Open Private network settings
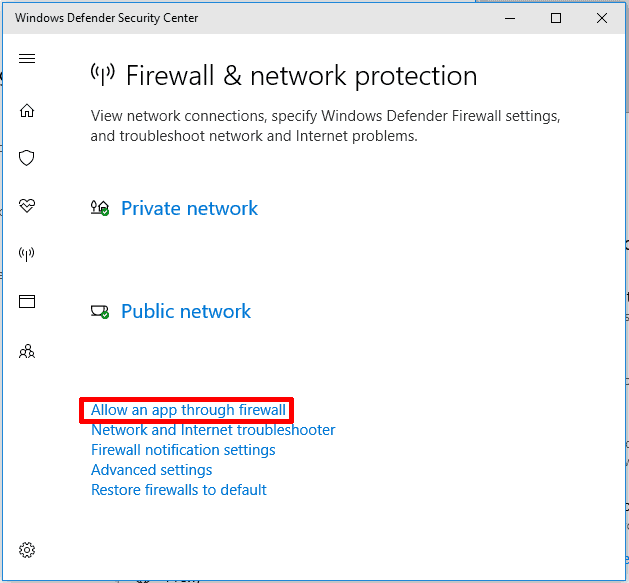This screenshot has width=629, height=583. pyautogui.click(x=189, y=208)
